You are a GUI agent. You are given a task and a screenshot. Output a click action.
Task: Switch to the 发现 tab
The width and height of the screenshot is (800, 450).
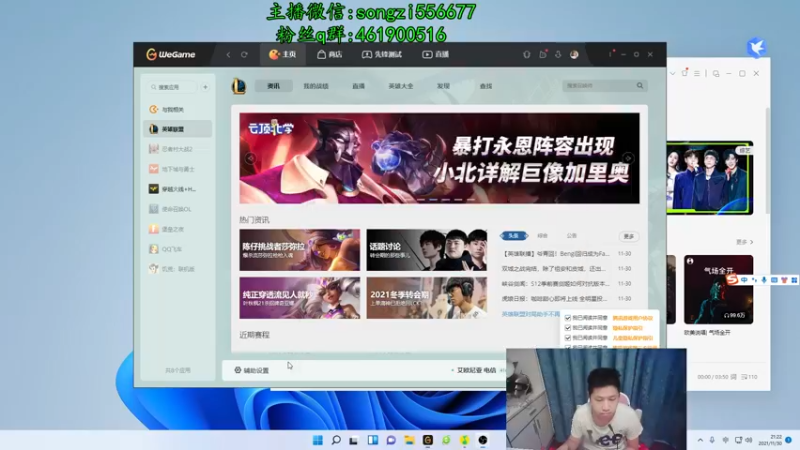[x=443, y=86]
